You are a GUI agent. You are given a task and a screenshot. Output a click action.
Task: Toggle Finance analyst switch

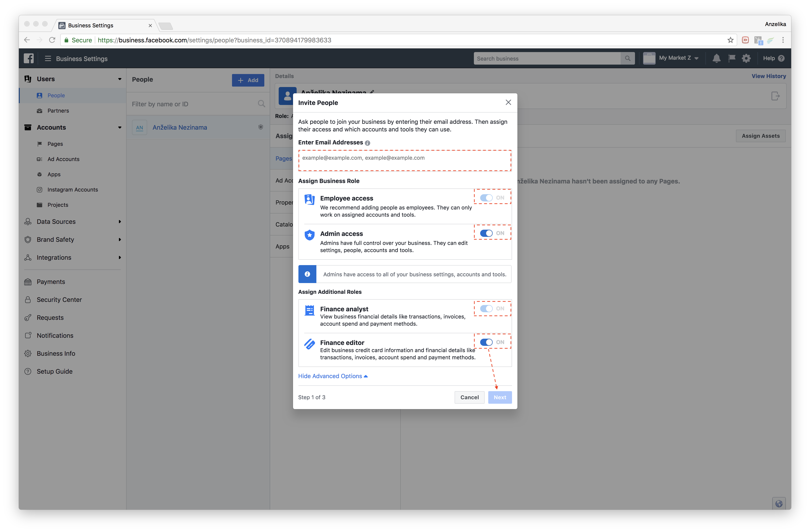tap(486, 309)
